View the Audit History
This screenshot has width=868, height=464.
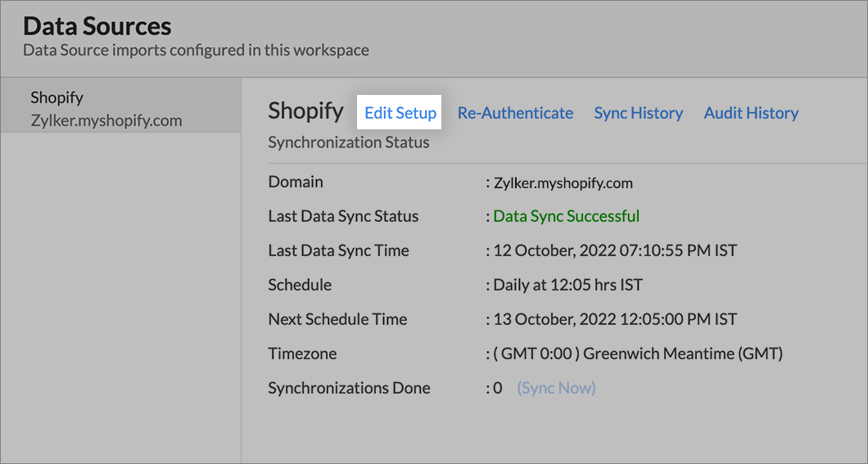(x=751, y=113)
